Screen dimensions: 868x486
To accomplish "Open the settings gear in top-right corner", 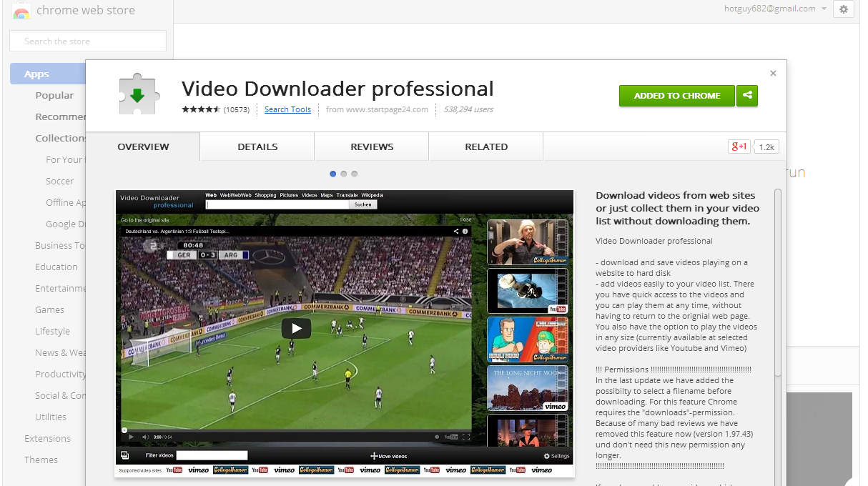I will point(844,9).
